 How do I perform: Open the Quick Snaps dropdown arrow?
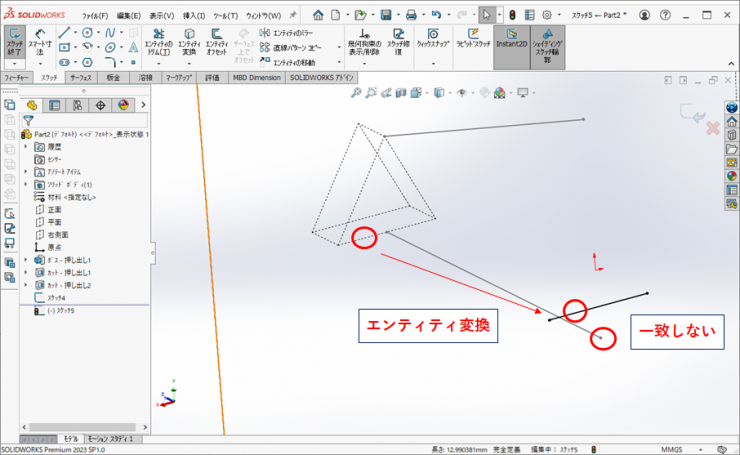pyautogui.click(x=433, y=62)
